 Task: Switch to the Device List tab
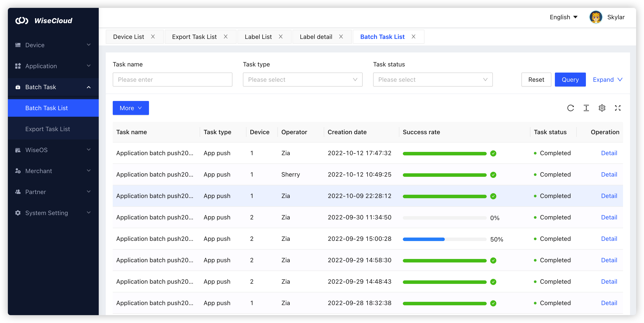pos(128,37)
